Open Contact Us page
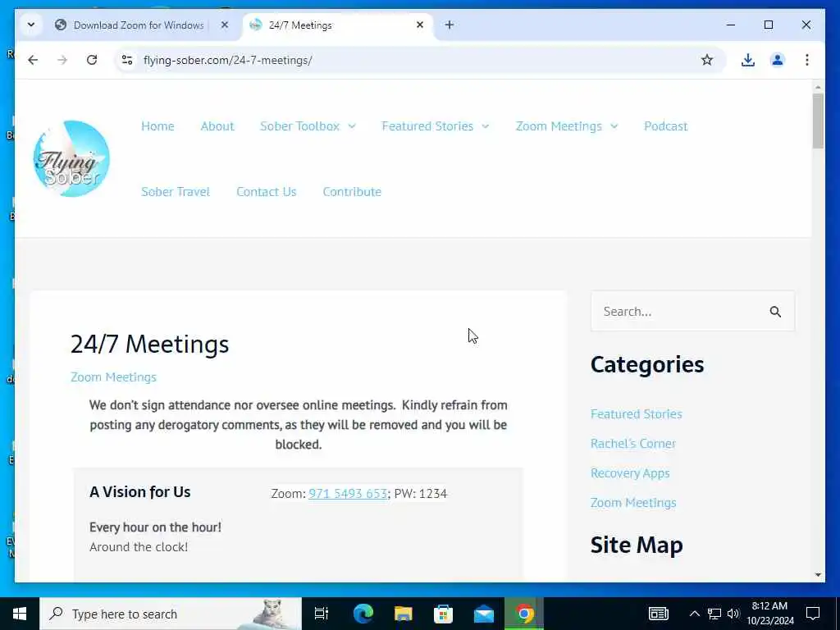The height and width of the screenshot is (630, 840). pyautogui.click(x=267, y=192)
